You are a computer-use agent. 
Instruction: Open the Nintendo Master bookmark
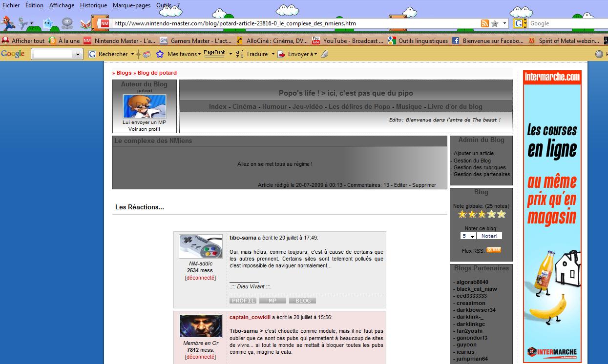tap(119, 41)
